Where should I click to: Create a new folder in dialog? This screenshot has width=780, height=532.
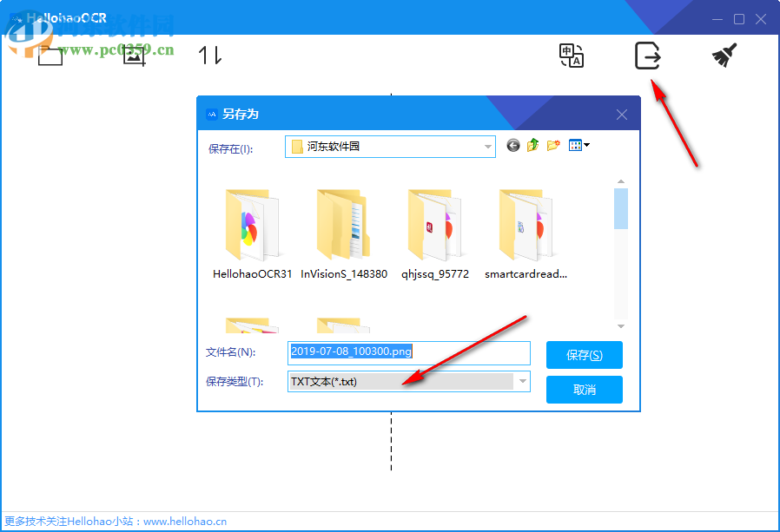(553, 145)
